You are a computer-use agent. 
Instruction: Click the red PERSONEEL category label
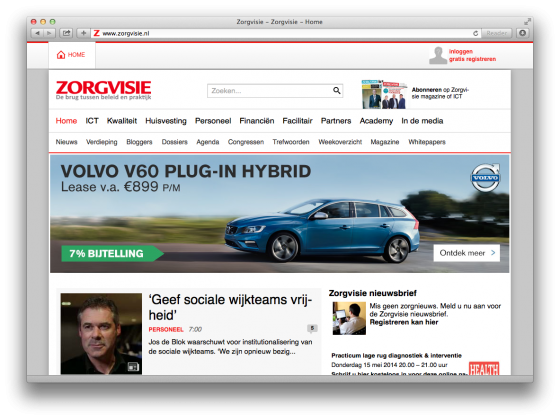coord(166,329)
